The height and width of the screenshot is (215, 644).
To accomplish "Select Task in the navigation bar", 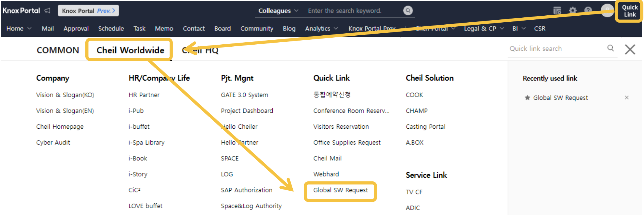I will [139, 28].
